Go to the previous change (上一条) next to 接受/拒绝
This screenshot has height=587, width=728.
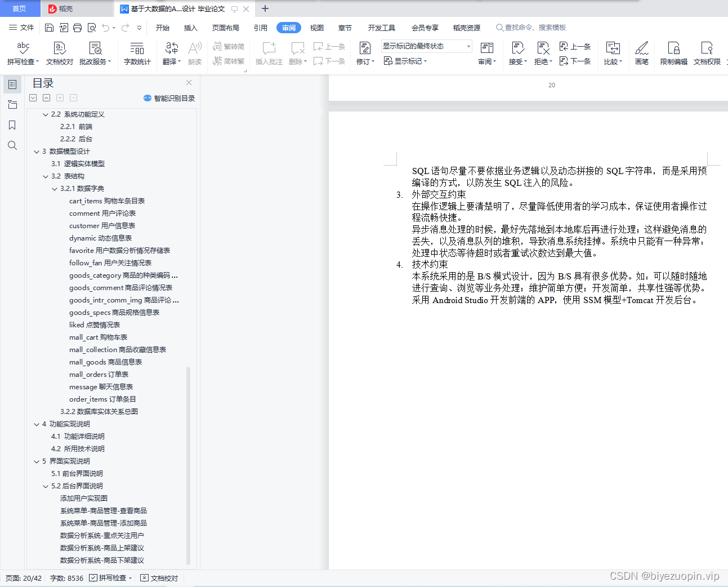point(575,46)
